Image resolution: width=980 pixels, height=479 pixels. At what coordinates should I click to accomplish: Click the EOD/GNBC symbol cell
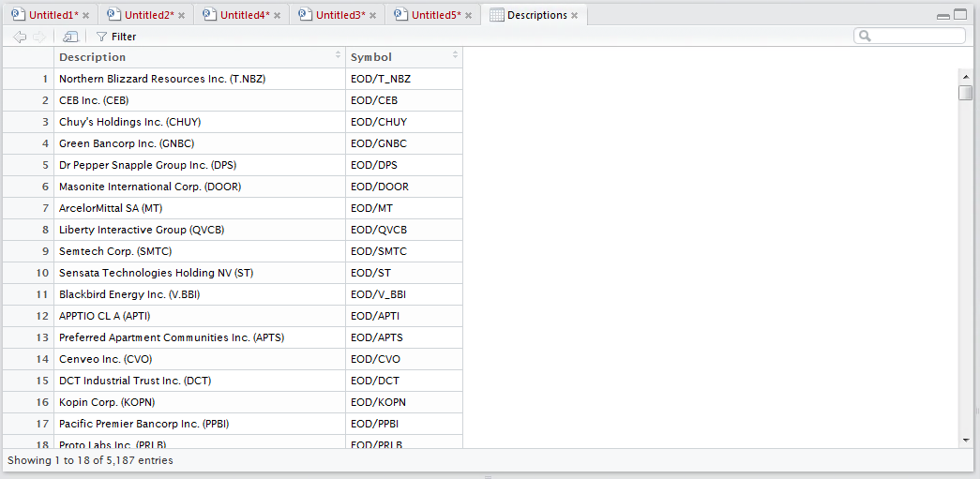point(404,143)
